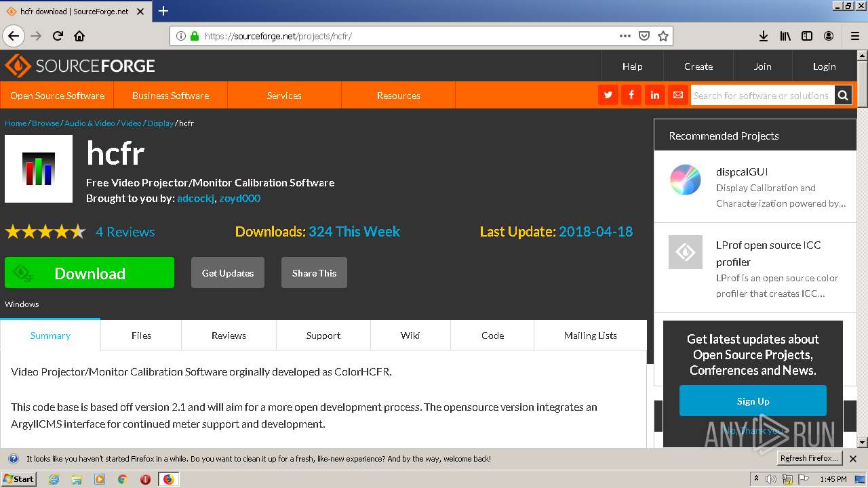This screenshot has height=488, width=868.
Task: Dismiss the Firefox refresh notification bar
Action: pos(853,459)
